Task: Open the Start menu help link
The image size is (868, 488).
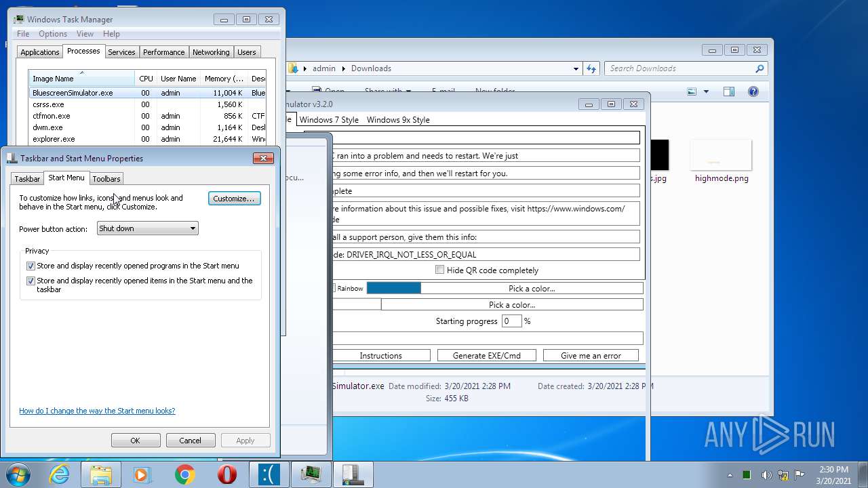Action: (x=97, y=411)
